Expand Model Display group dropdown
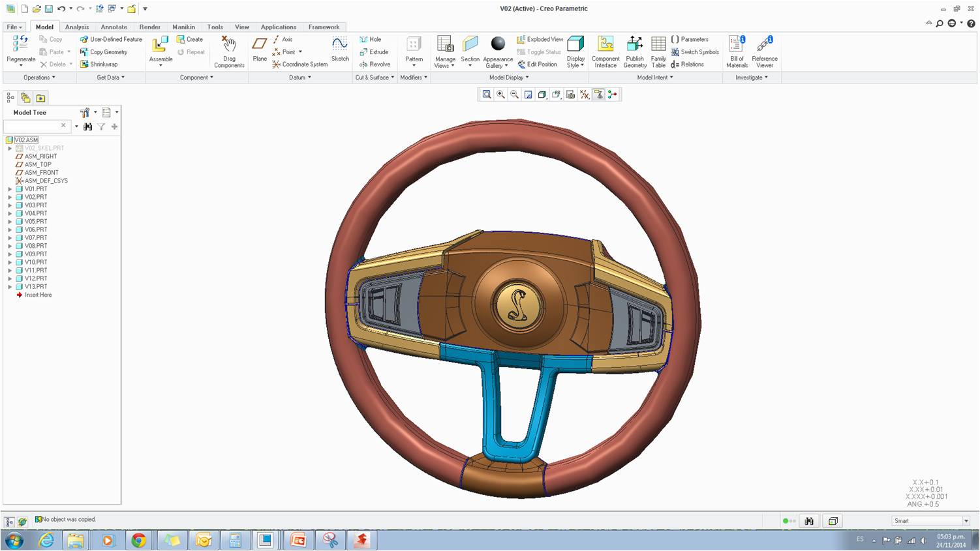The height and width of the screenshot is (551, 980). [x=509, y=78]
